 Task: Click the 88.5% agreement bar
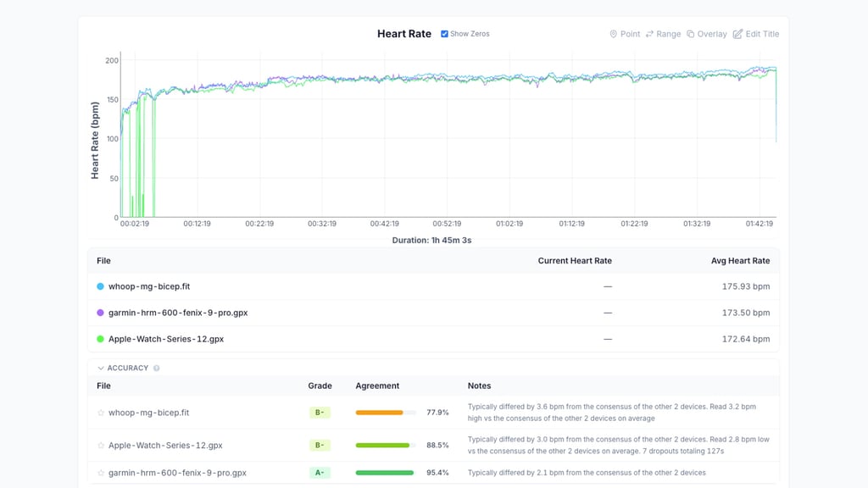click(x=386, y=446)
